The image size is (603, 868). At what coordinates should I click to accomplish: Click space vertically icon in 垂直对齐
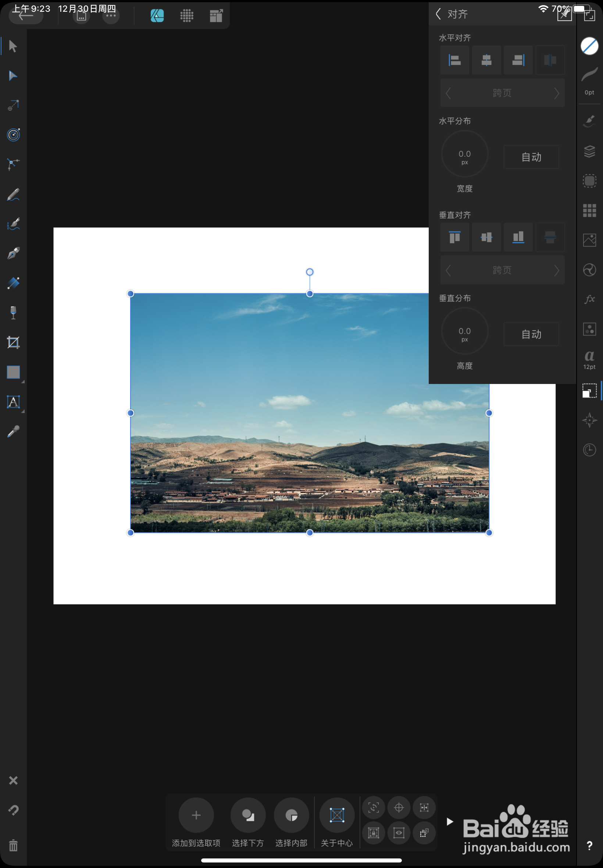click(x=550, y=237)
